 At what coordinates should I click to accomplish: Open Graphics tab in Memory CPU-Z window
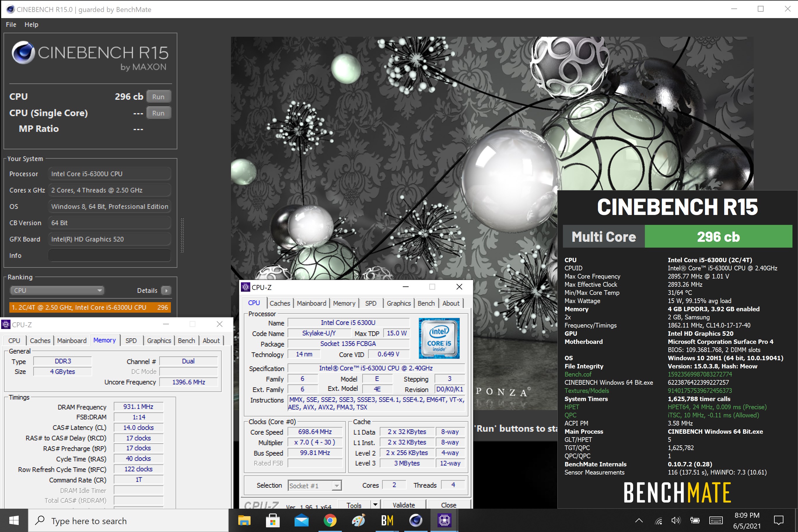click(159, 341)
